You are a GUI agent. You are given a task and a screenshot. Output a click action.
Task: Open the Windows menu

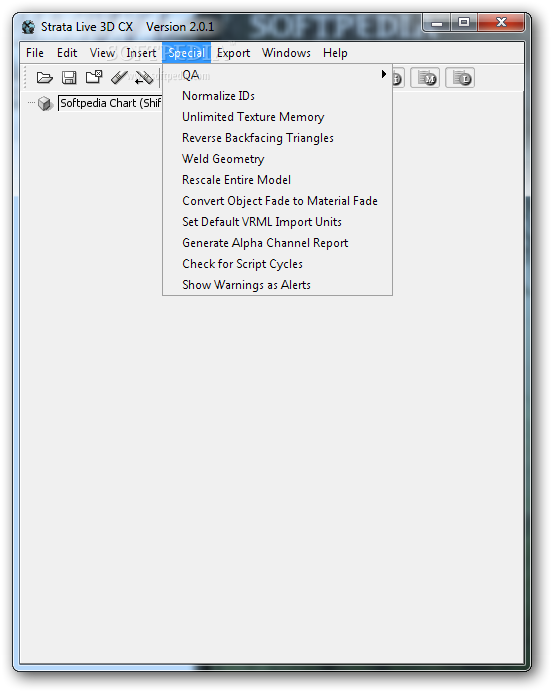(286, 53)
